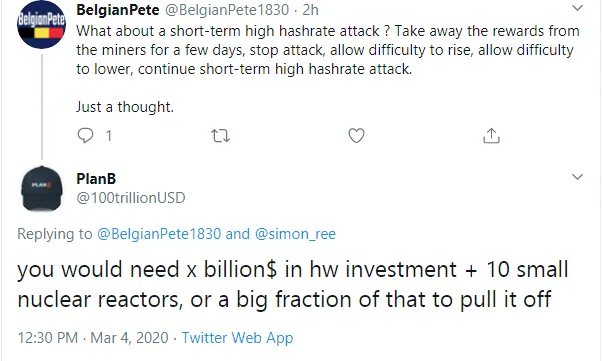Open the 2h timestamp of the tweet

tap(311, 10)
